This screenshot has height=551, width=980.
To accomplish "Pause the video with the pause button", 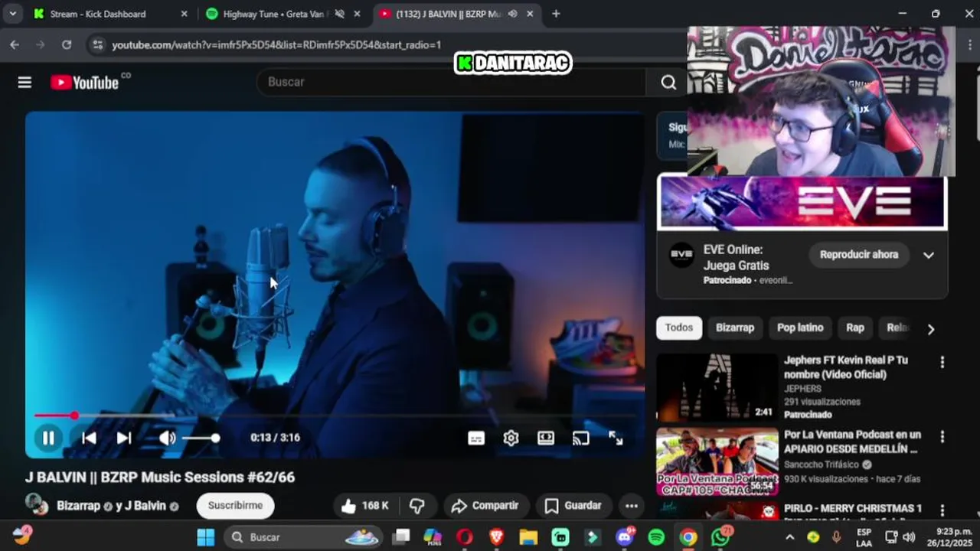I will (48, 438).
